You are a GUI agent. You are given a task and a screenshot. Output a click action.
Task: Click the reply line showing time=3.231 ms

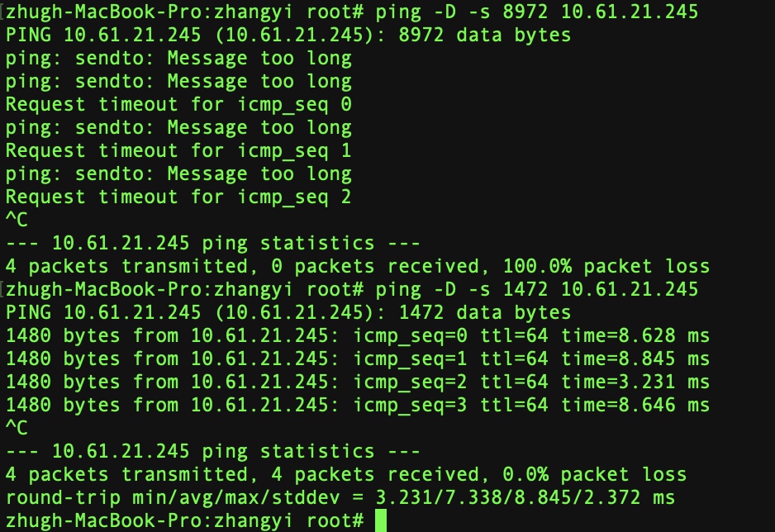click(357, 382)
